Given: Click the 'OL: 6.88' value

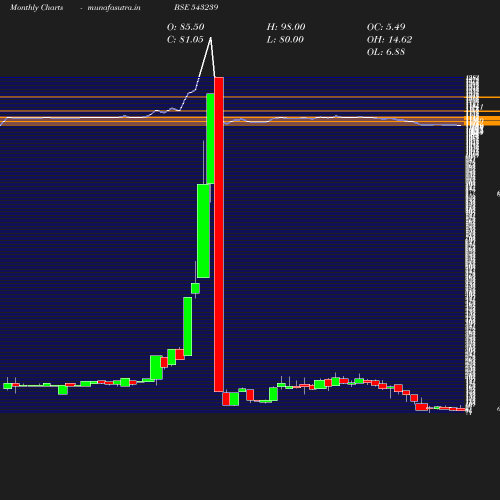Looking at the screenshot, I should [386, 52].
